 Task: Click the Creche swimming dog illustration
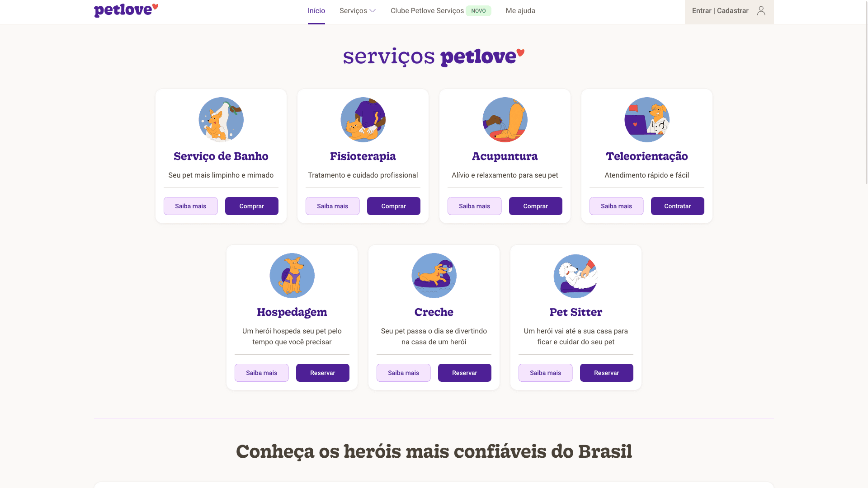click(434, 276)
